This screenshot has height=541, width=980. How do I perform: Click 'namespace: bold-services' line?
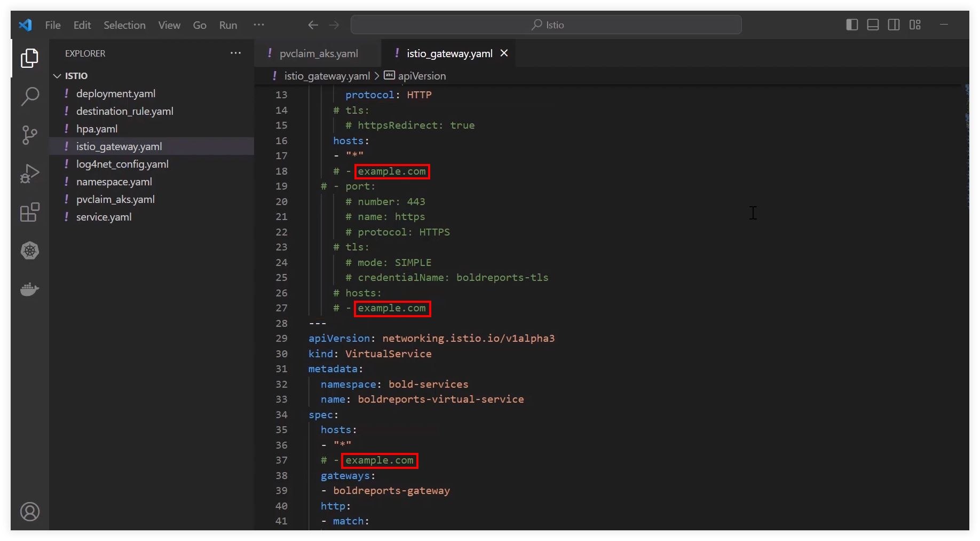coord(394,384)
